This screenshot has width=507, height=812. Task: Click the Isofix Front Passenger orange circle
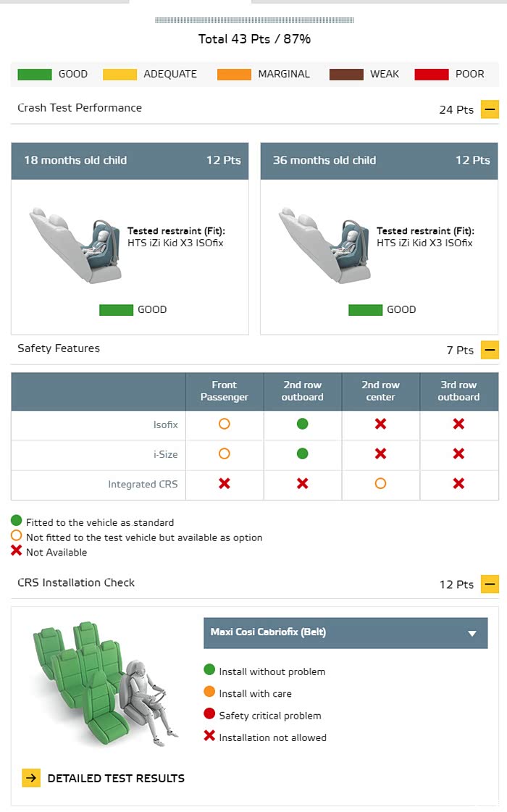pos(225,424)
